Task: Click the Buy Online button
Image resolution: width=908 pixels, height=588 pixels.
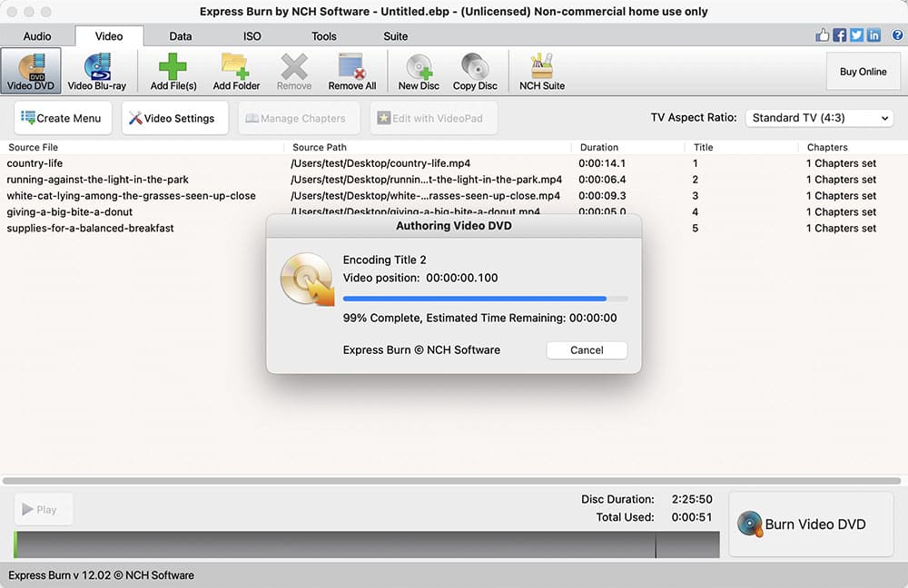Action: point(862,72)
